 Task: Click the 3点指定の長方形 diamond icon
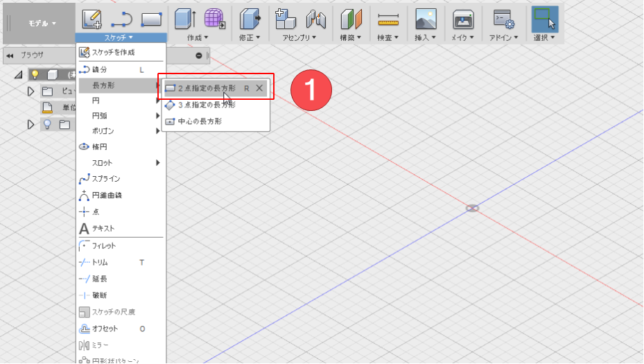170,105
